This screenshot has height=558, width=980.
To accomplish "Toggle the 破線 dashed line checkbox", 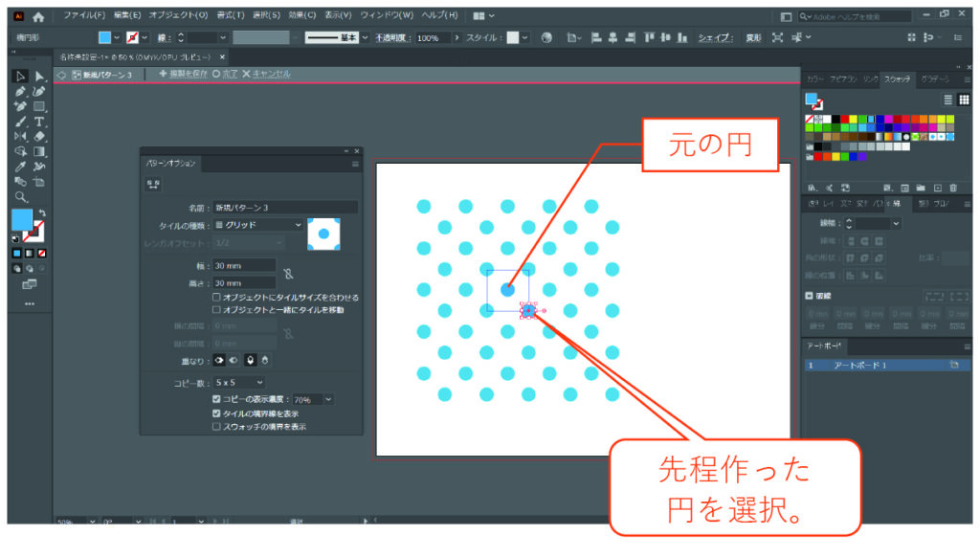I will tap(809, 296).
